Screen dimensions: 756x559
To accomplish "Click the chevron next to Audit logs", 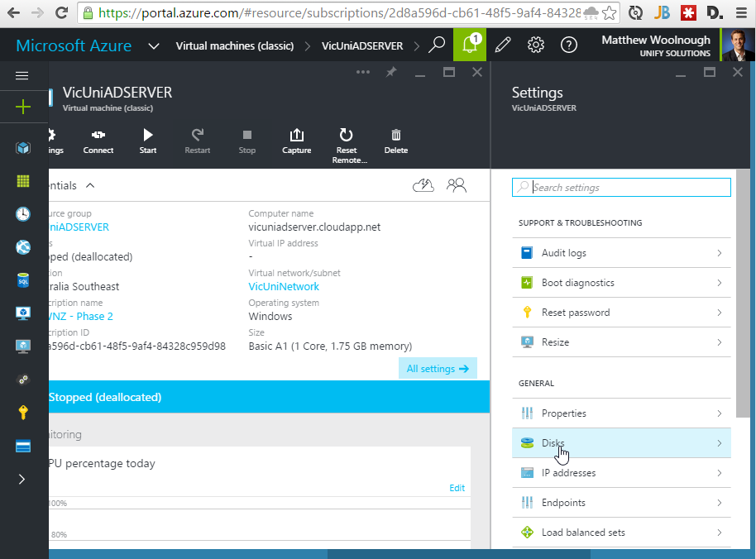I will (720, 253).
